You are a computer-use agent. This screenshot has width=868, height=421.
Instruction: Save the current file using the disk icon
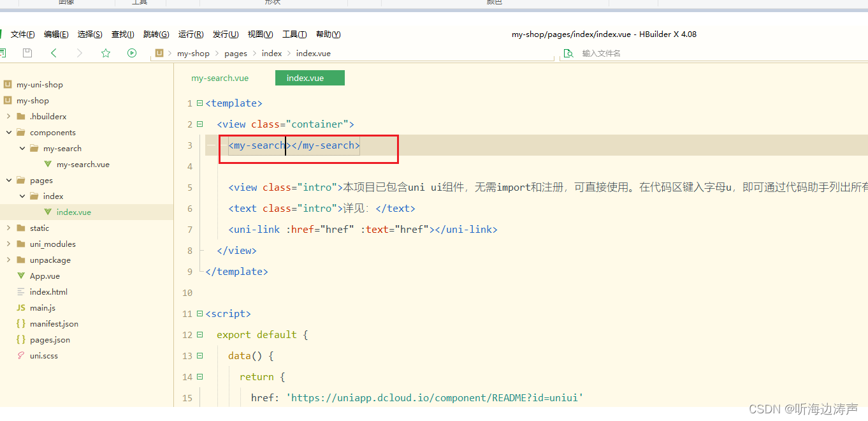pos(27,52)
